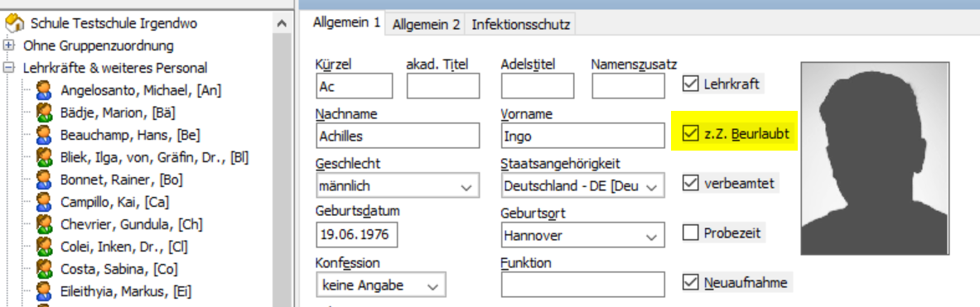Toggle the verbeamtet checkbox

coord(690,183)
